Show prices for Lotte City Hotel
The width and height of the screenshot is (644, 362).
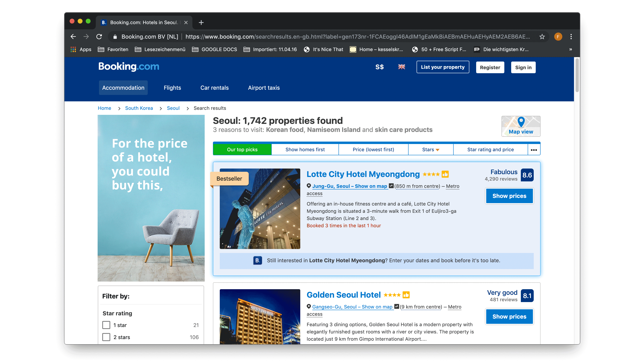[509, 196]
